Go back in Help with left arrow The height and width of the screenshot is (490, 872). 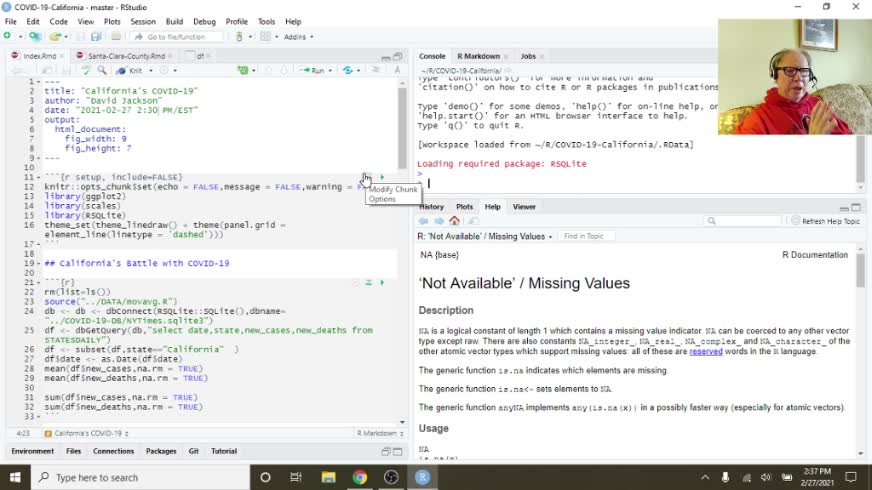point(423,221)
